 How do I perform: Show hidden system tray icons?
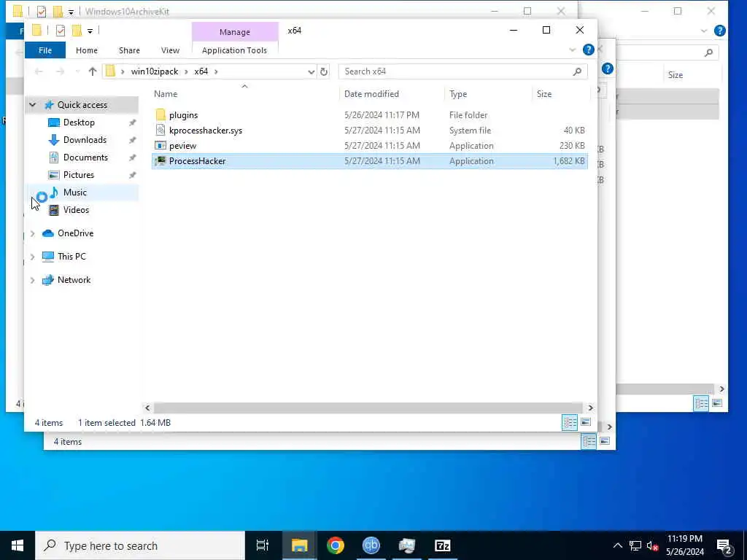point(617,545)
